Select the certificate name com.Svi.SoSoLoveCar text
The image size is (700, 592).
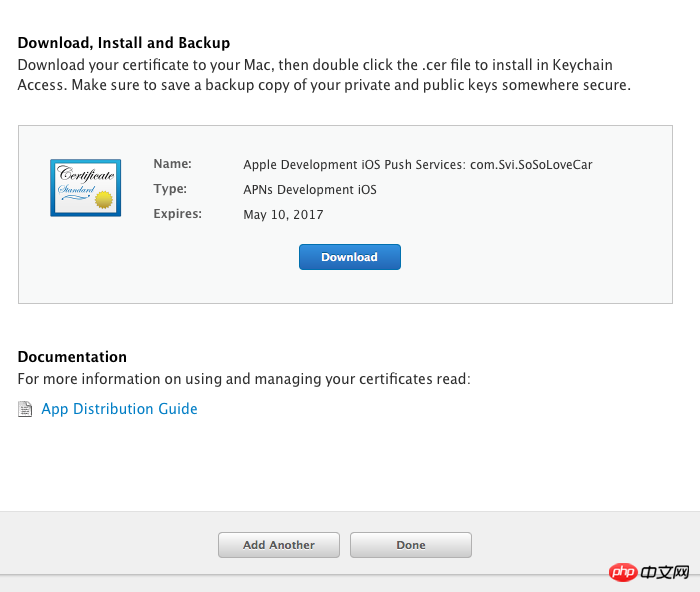point(531,165)
